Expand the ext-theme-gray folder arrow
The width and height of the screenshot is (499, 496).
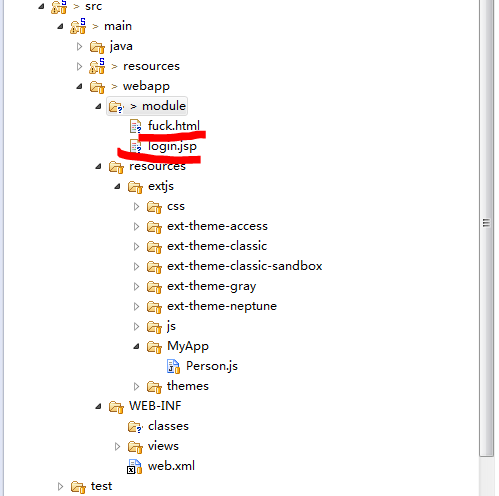(x=136, y=287)
